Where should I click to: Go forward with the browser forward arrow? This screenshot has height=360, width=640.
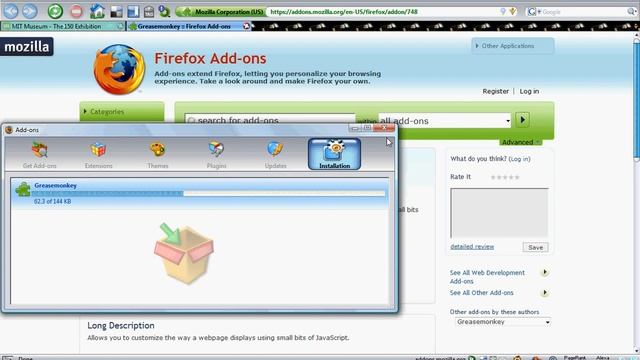[x=29, y=11]
